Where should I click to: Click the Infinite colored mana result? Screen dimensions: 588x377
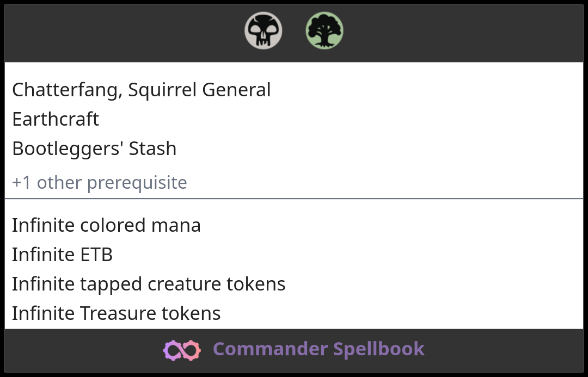(x=106, y=225)
